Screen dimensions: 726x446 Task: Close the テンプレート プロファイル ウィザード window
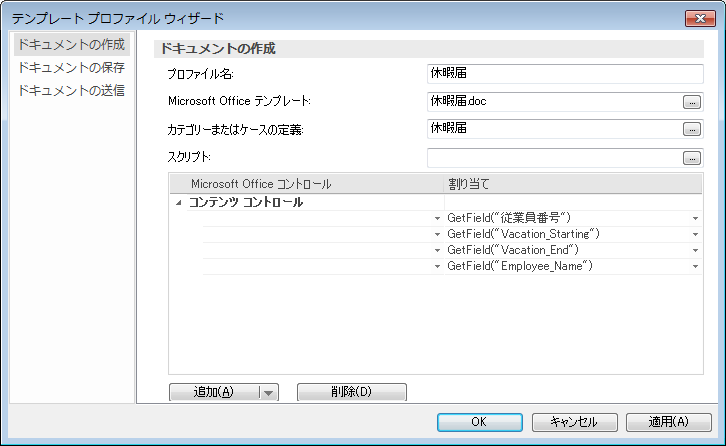[x=701, y=19]
